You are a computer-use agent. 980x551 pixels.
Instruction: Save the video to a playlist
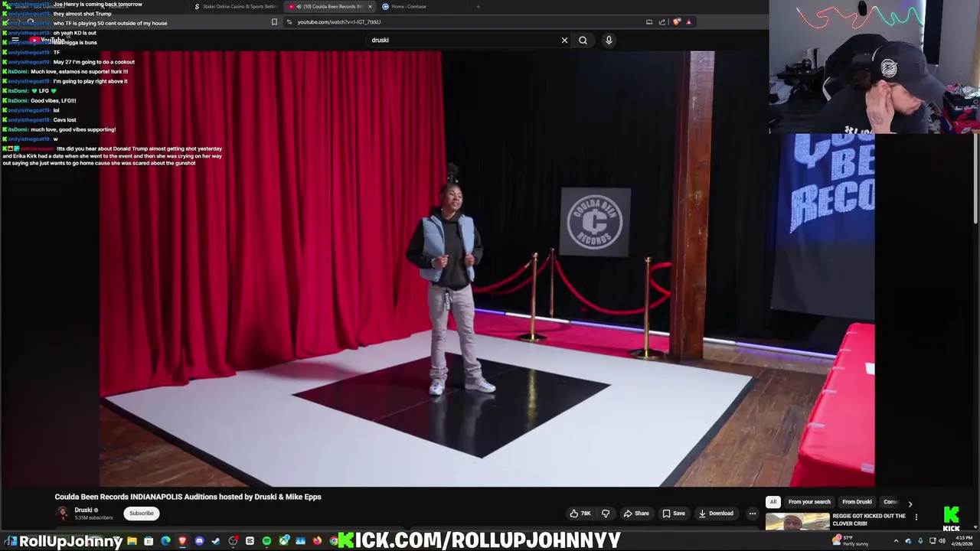click(x=674, y=514)
